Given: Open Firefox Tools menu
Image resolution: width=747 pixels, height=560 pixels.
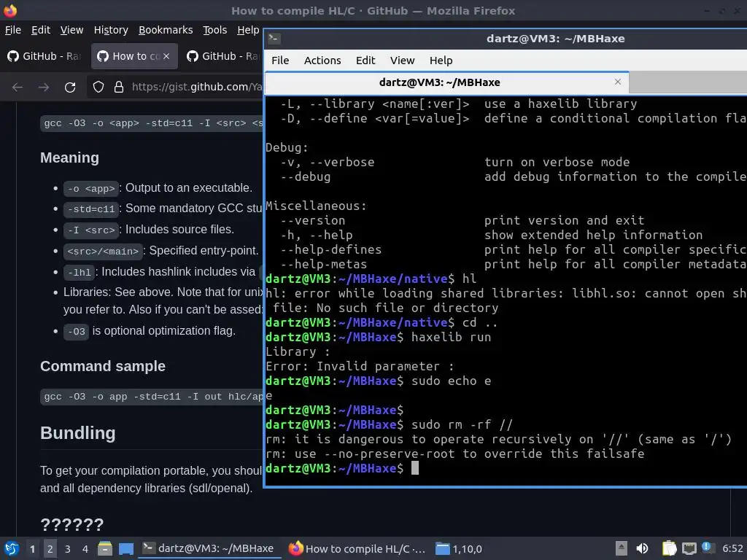Looking at the screenshot, I should (x=214, y=30).
